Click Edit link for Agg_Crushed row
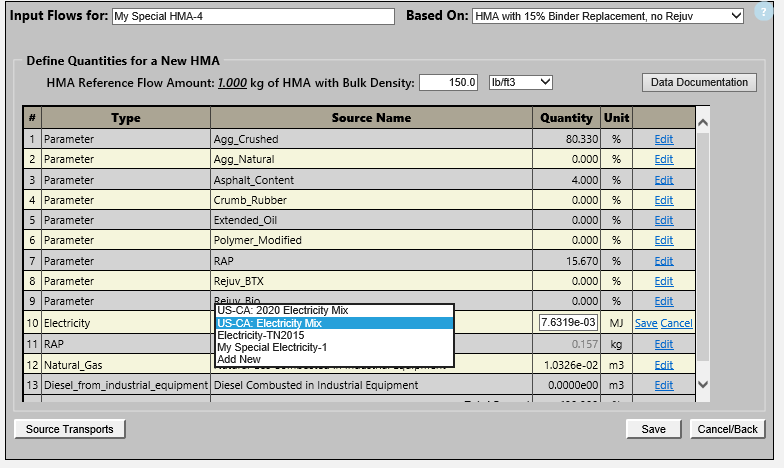The height and width of the screenshot is (468, 784). point(663,139)
